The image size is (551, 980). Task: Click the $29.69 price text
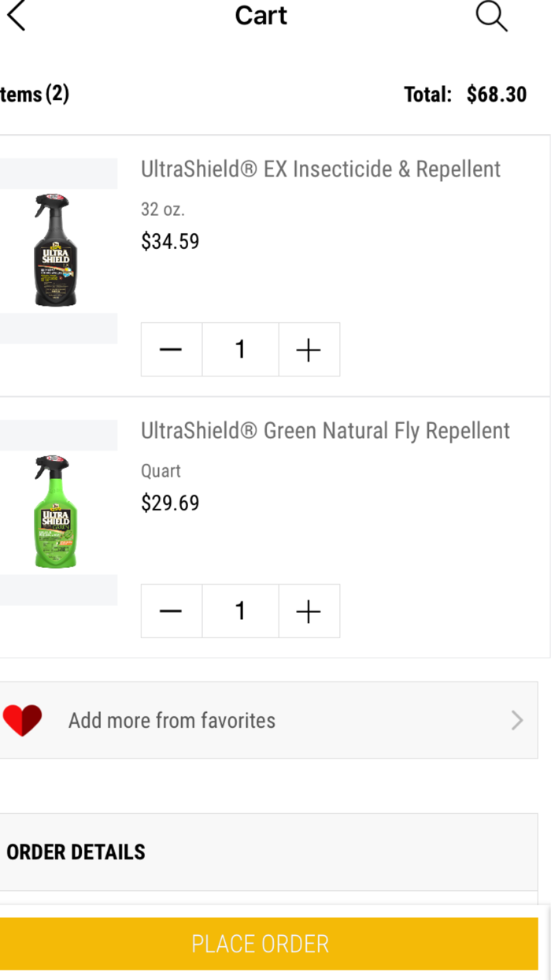(x=170, y=503)
